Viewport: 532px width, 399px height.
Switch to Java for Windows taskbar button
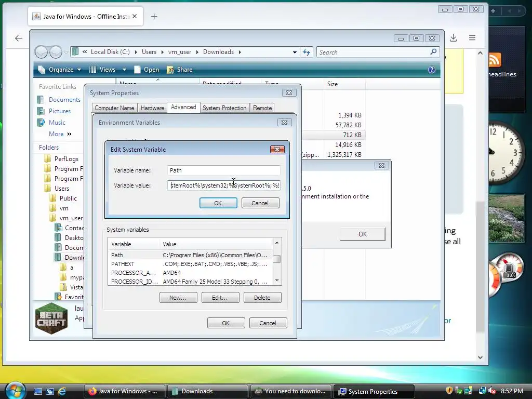pos(124,391)
